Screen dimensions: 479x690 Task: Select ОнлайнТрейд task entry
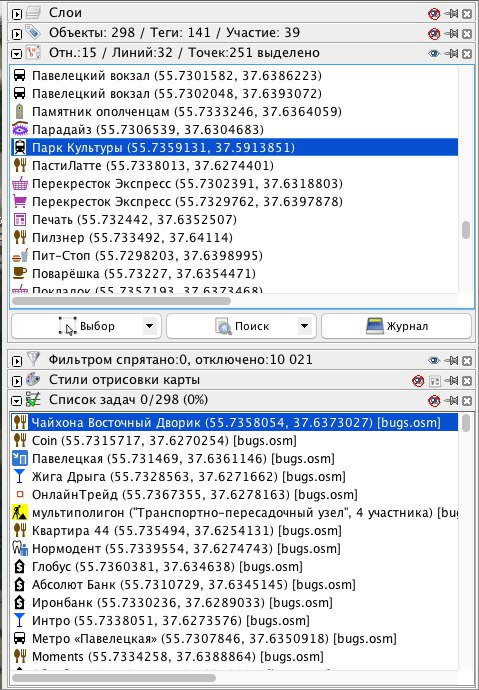click(234, 495)
